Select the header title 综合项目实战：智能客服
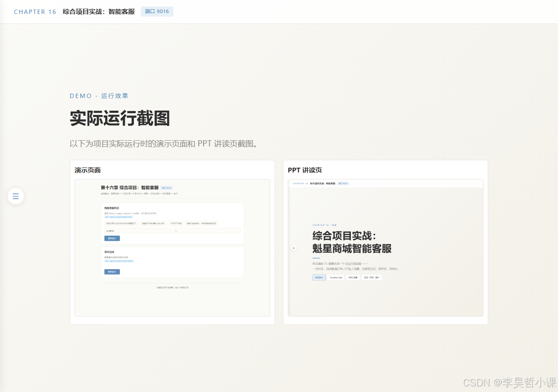Viewport: 558px width, 392px height. [99, 12]
